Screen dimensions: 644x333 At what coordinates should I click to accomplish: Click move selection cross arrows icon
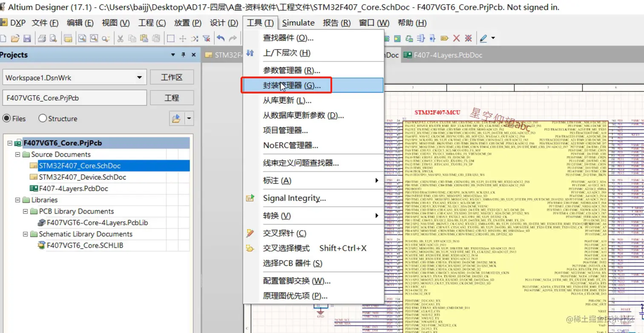(x=182, y=38)
